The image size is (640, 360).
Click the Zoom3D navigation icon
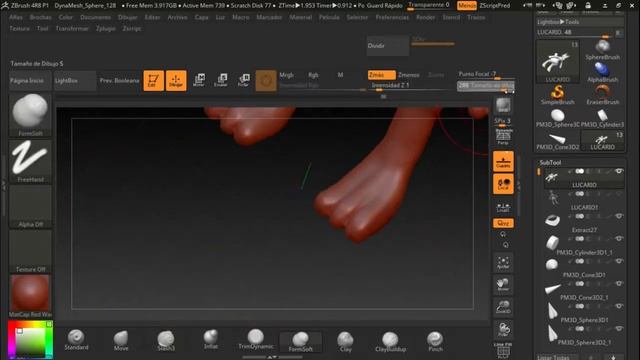503,307
